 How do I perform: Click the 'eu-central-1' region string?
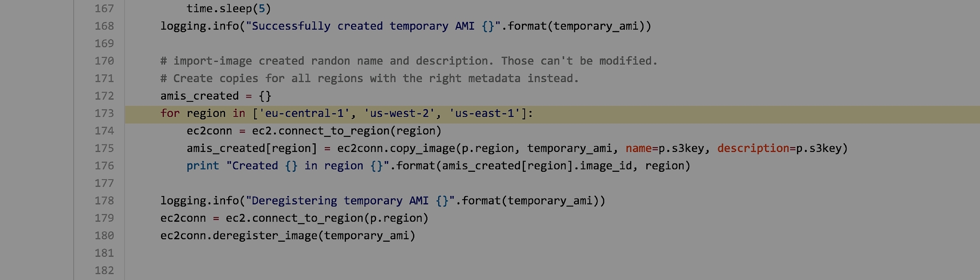[x=304, y=113]
